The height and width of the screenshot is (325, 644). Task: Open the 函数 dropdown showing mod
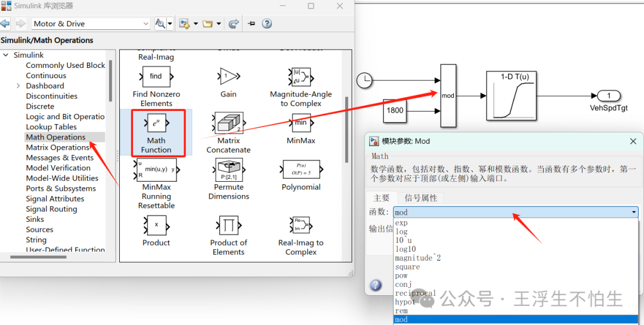(x=516, y=212)
